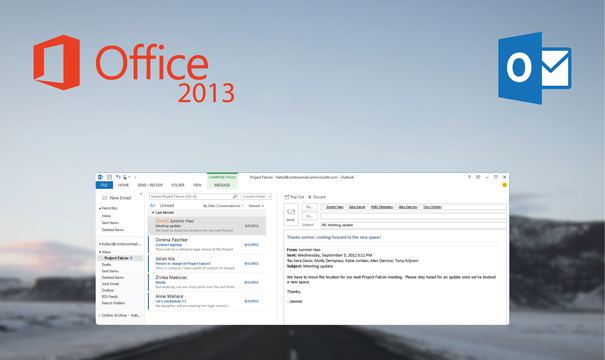The height and width of the screenshot is (360, 605).
Task: Open the MESSAGE tab under Compose Tools
Action: pos(222,185)
